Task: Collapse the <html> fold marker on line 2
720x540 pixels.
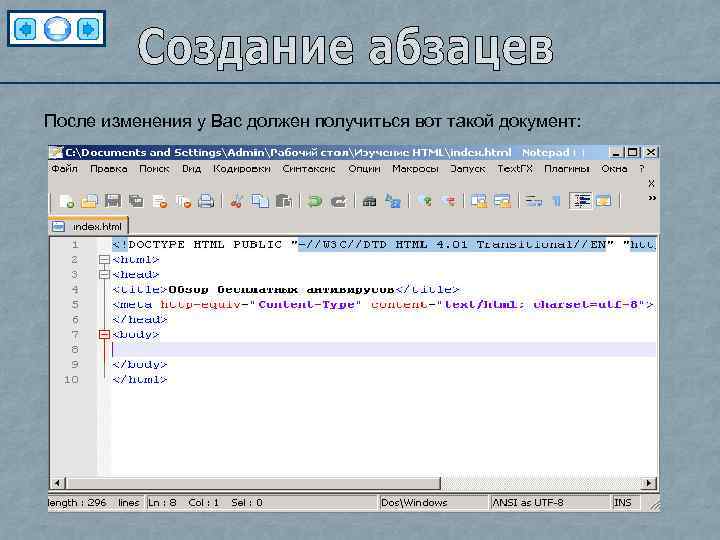Action: tap(104, 259)
